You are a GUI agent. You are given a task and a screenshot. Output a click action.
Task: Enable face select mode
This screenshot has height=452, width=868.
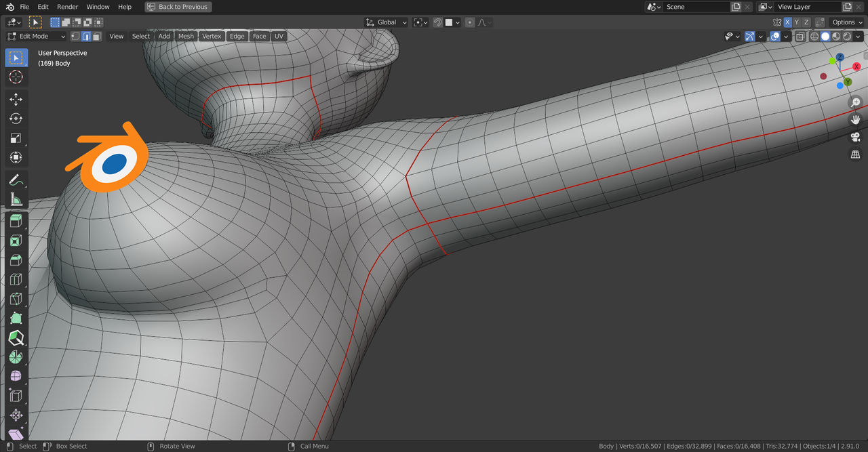(x=97, y=37)
